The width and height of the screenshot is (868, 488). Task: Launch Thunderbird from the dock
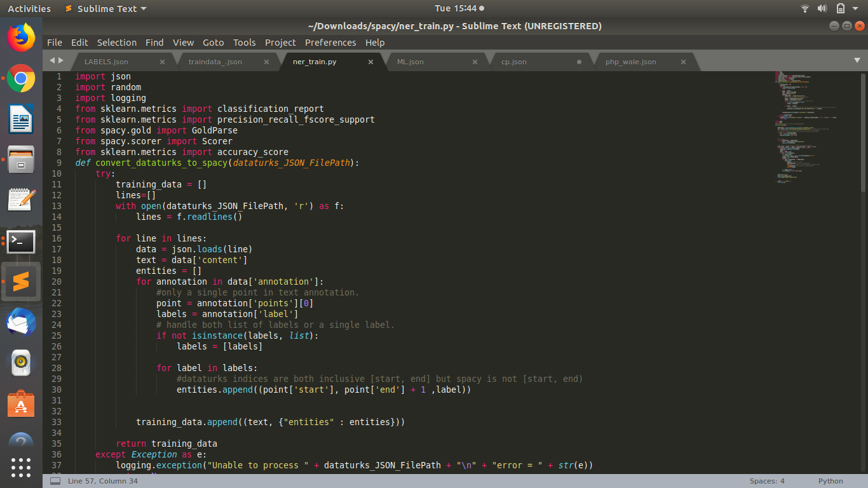tap(21, 322)
